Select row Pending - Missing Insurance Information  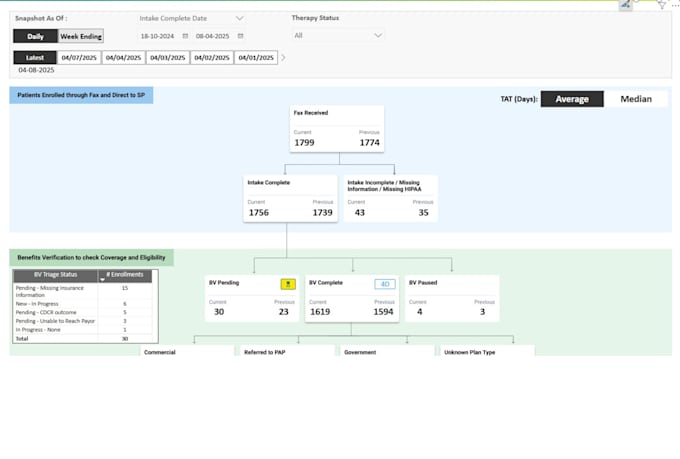(83, 292)
